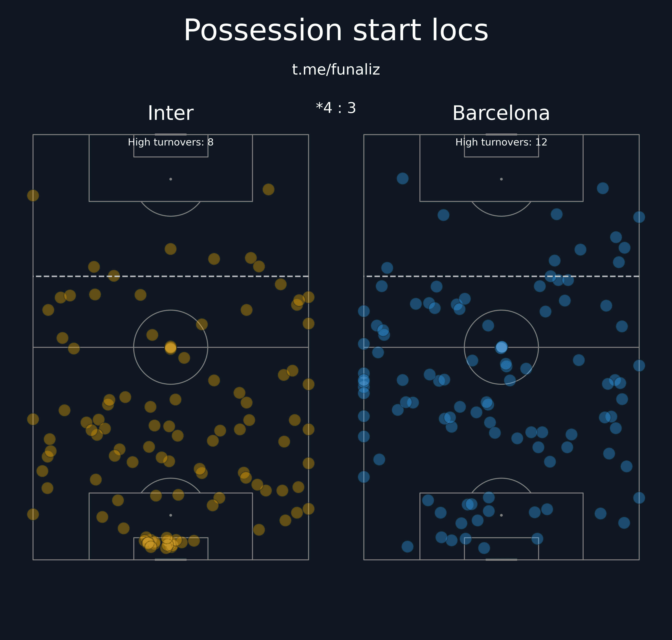Viewport: 672px width, 640px height.
Task: Click Inter's yellow dot on upper left touchline
Action: click(x=33, y=195)
